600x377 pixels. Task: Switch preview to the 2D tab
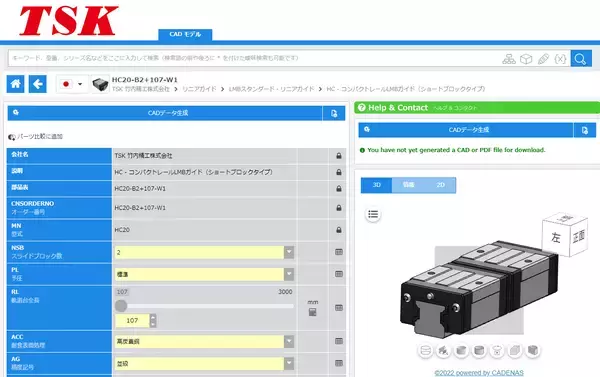pyautogui.click(x=440, y=185)
